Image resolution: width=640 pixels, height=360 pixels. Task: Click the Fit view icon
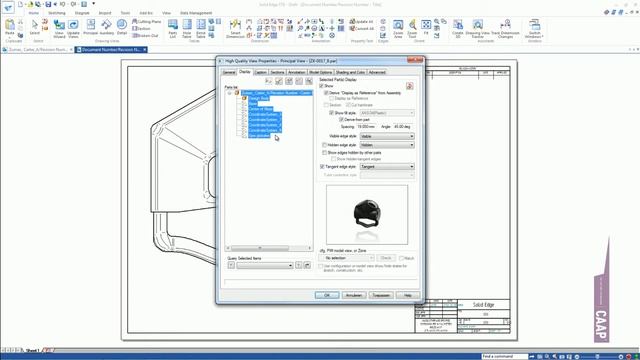coord(426,27)
